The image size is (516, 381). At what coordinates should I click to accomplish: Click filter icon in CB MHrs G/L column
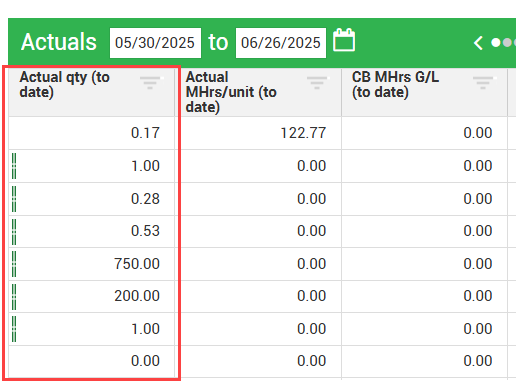483,83
